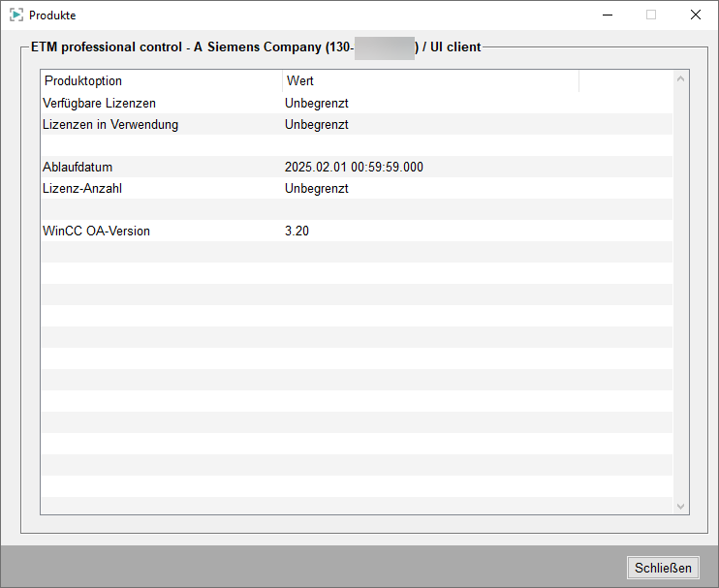Select the Lizenzen in Verwendung row
The width and height of the screenshot is (719, 588).
pyautogui.click(x=357, y=124)
